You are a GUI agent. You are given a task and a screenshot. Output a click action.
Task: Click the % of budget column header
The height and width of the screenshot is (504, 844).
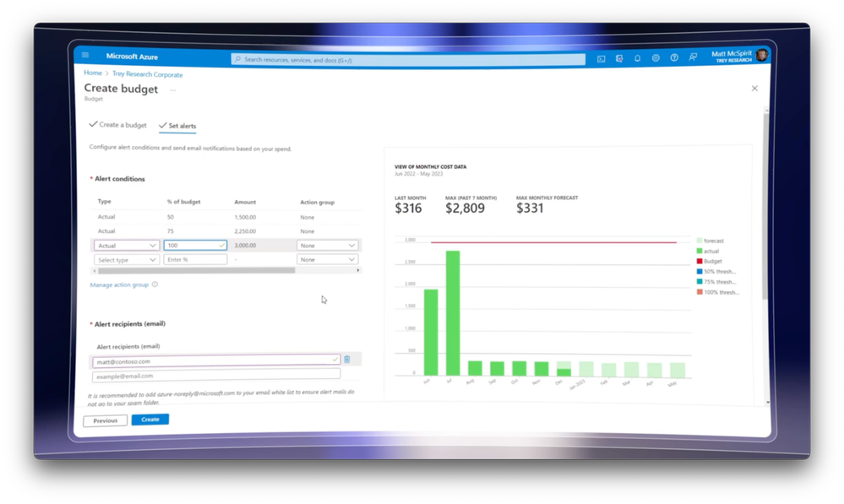183,202
